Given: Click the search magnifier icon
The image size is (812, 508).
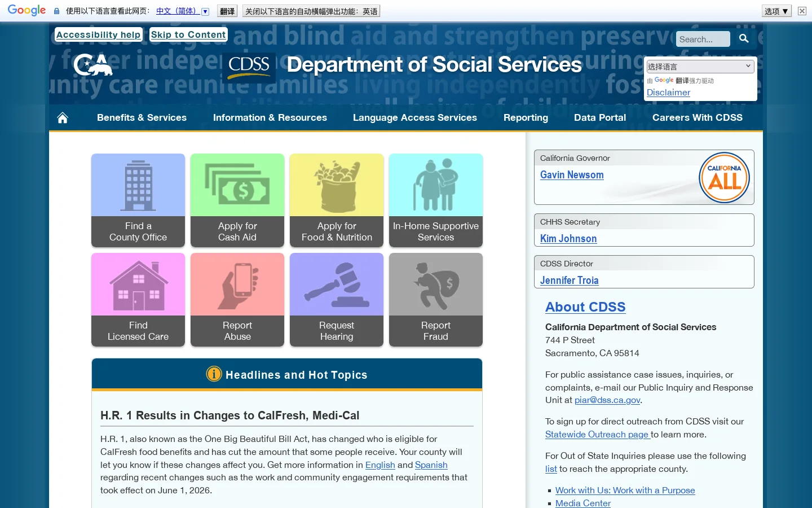Looking at the screenshot, I should point(744,38).
